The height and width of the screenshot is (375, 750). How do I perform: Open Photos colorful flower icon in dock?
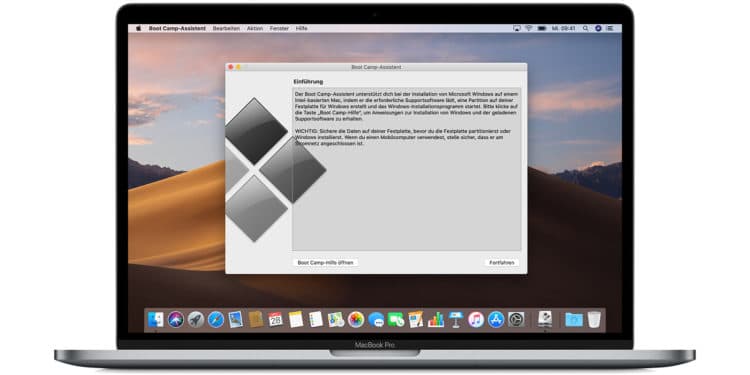click(x=356, y=319)
